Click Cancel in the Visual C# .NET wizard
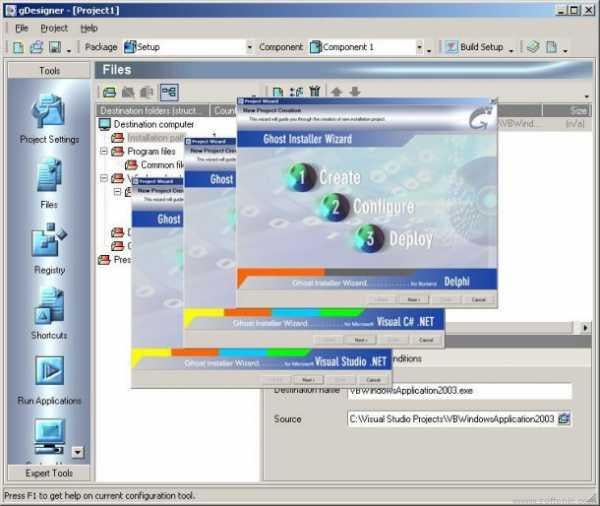 click(426, 340)
